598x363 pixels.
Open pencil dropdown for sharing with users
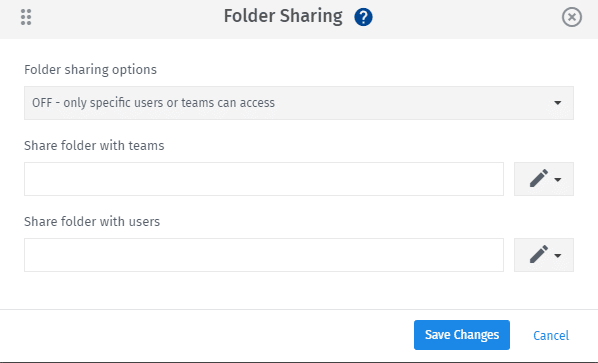pyautogui.click(x=544, y=255)
